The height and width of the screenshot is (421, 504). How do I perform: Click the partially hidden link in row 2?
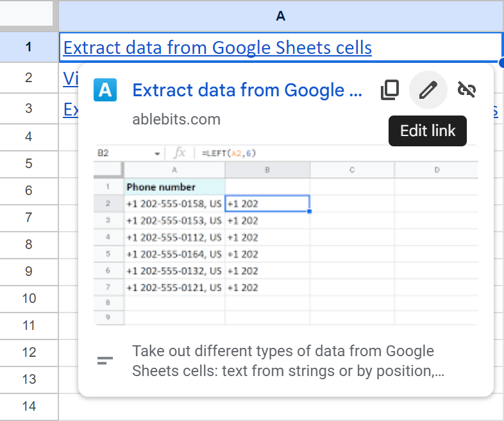pos(69,78)
